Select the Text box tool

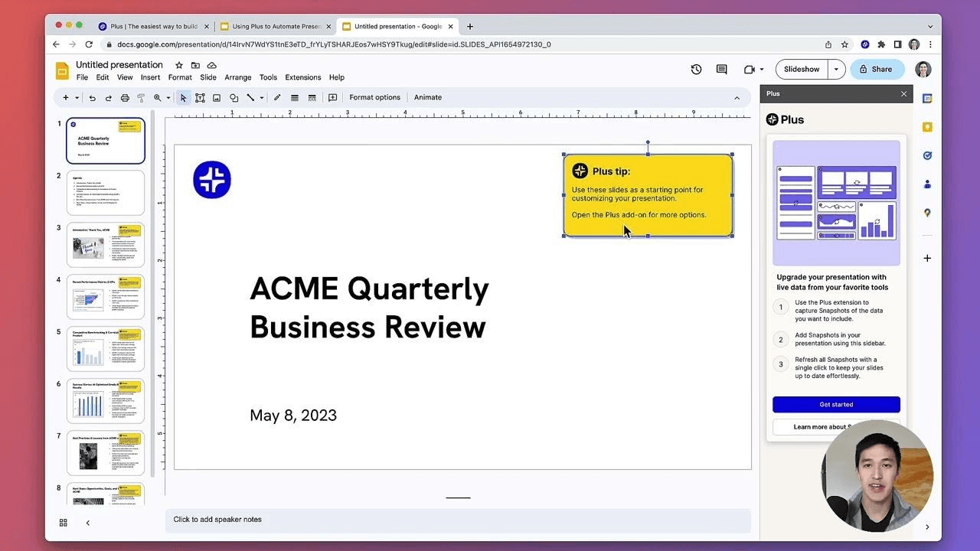click(x=200, y=98)
